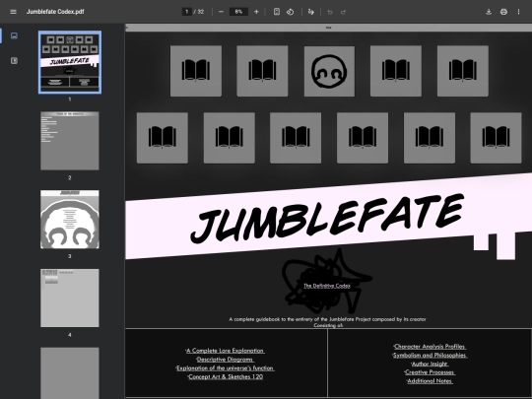Redo the annotation
532x399 pixels.
(x=344, y=12)
